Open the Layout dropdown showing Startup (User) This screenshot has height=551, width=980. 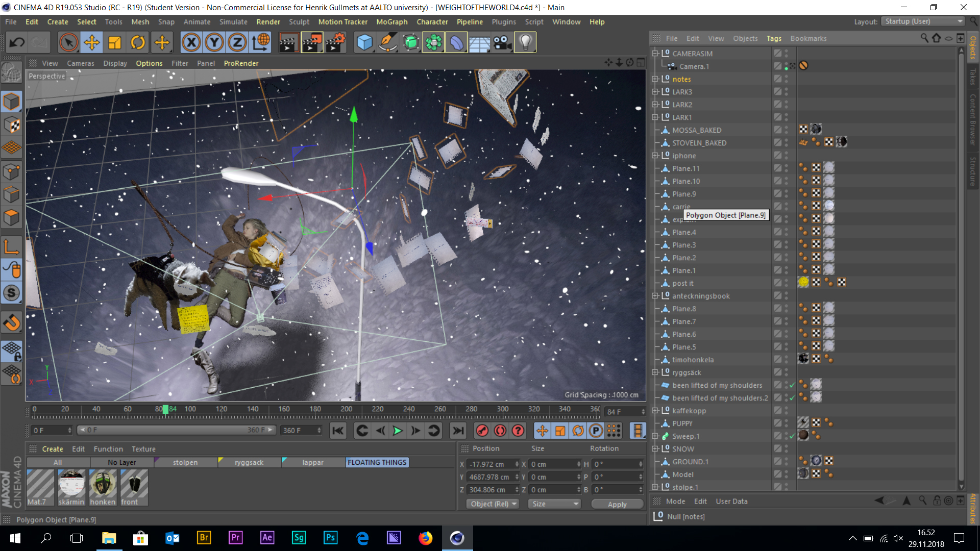[x=924, y=21]
